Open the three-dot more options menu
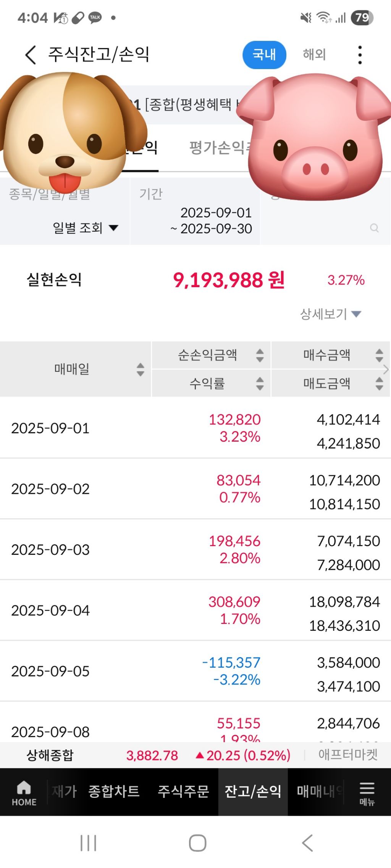This screenshot has width=391, height=868. click(x=359, y=55)
